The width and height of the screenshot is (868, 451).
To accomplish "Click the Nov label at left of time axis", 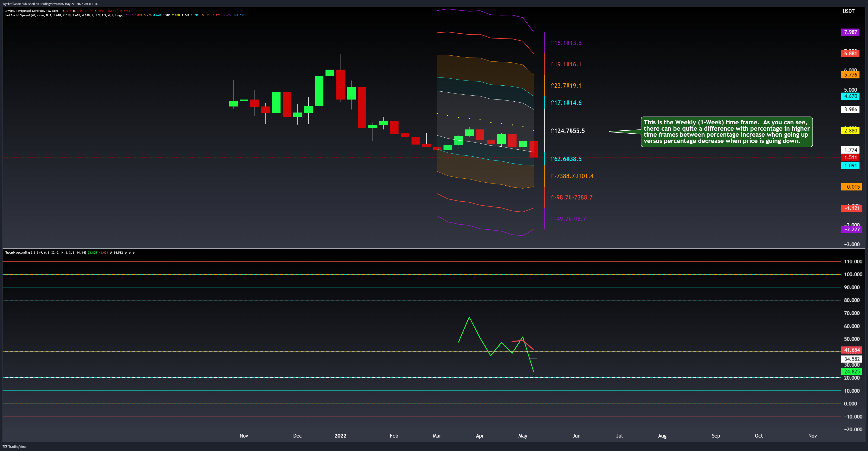I will [x=244, y=435].
